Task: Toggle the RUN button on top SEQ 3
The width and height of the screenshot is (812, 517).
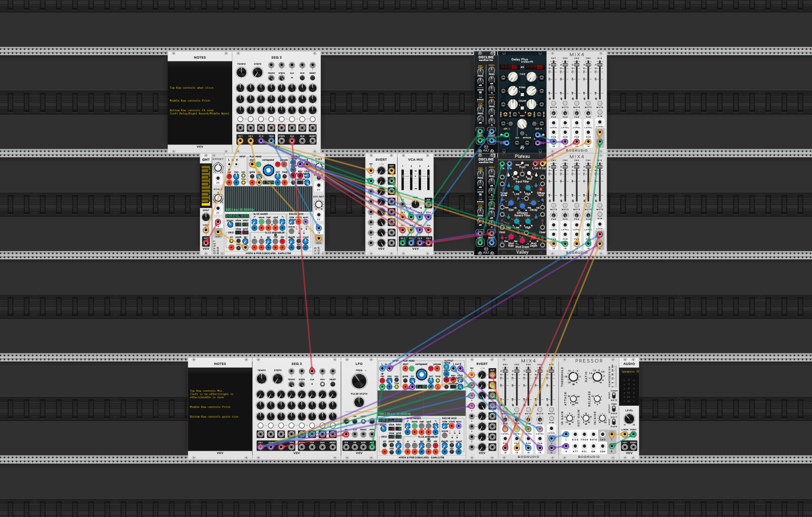Action: click(x=303, y=77)
